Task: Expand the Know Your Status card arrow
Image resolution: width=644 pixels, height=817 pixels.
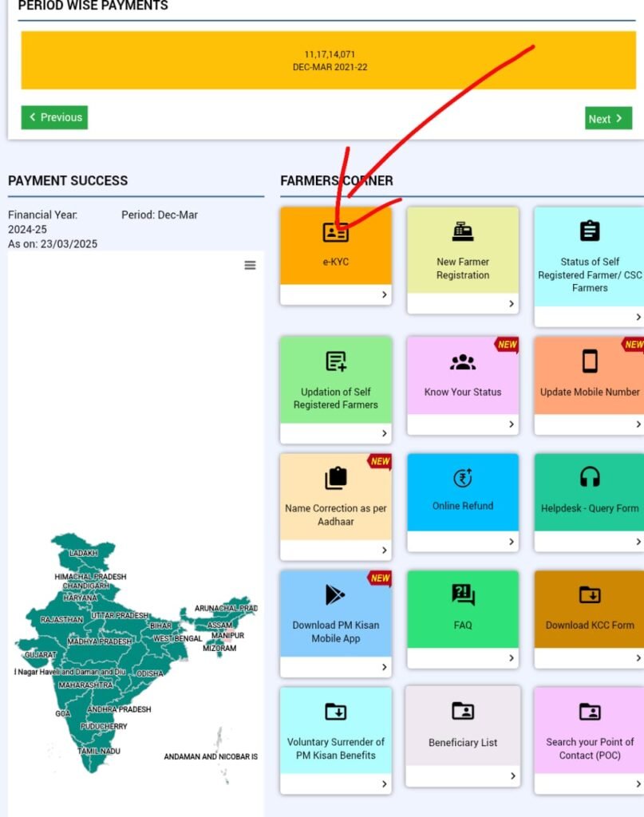Action: [512, 424]
